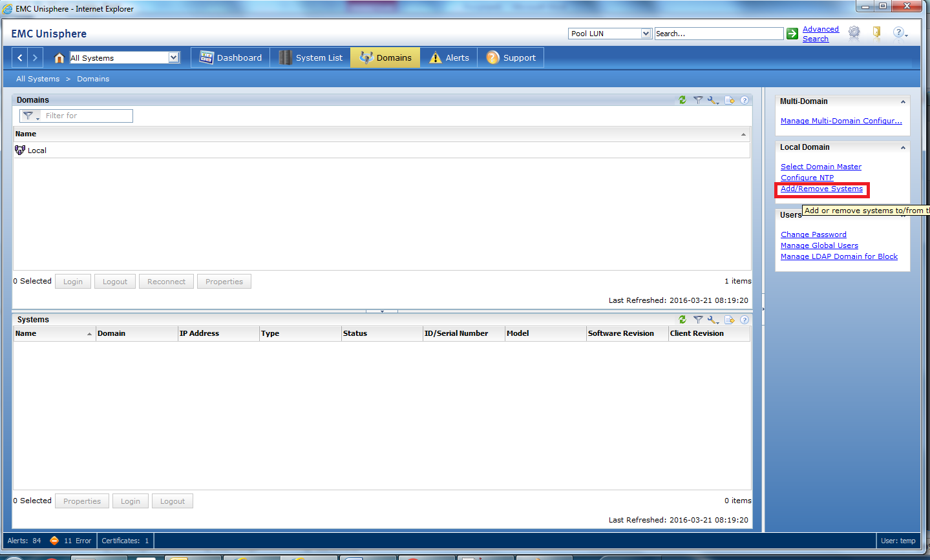Click Logout in the Domains panel
Viewport: 930px width, 560px height.
[x=115, y=282]
